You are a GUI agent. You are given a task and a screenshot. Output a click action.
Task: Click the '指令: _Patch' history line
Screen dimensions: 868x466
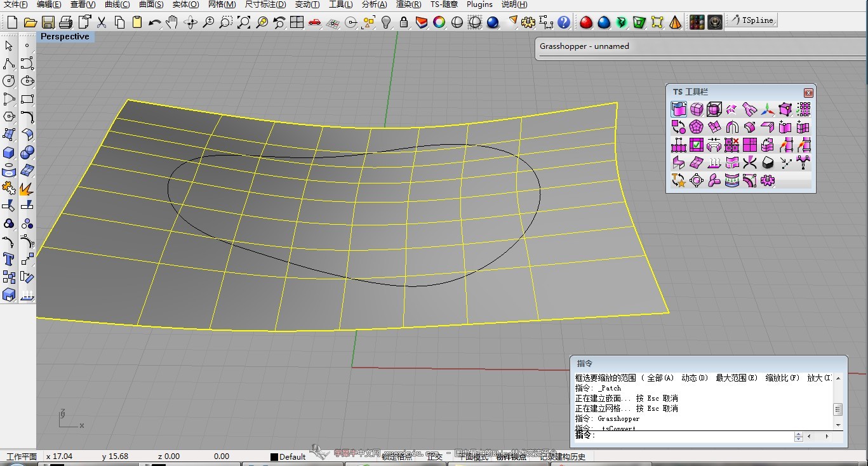598,388
